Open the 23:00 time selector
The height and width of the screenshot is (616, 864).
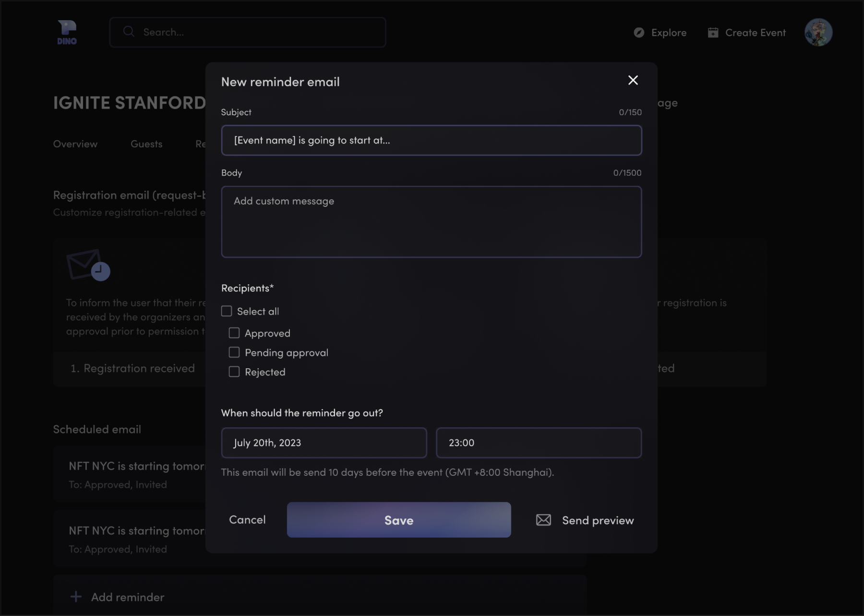(538, 443)
